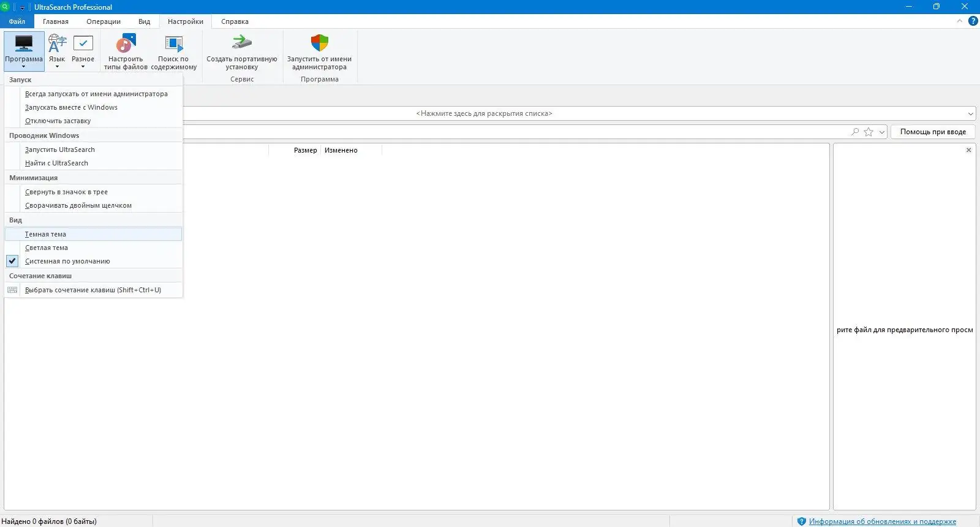The image size is (980, 527).
Task: Select Светлая тема
Action: 93,248
